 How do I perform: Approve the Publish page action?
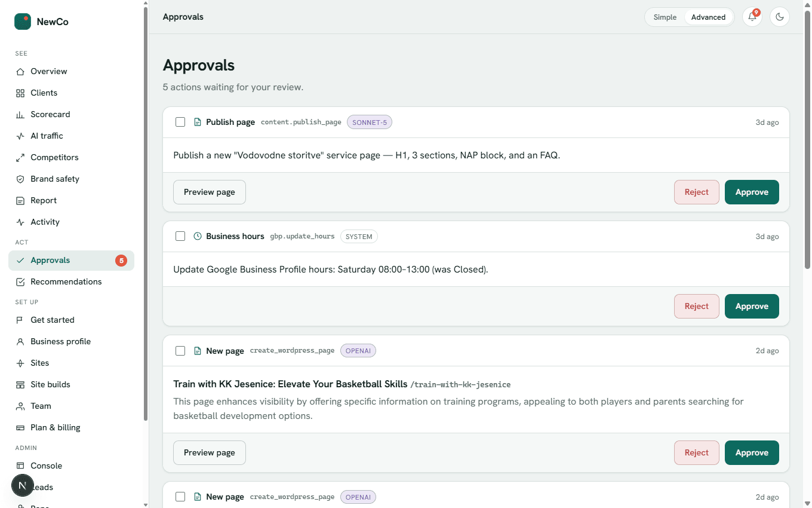click(x=752, y=192)
